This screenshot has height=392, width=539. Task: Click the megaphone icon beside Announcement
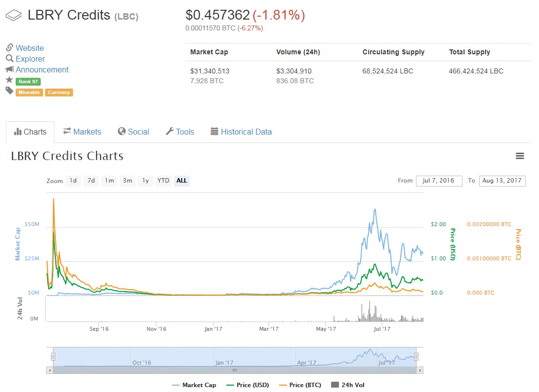(x=10, y=69)
